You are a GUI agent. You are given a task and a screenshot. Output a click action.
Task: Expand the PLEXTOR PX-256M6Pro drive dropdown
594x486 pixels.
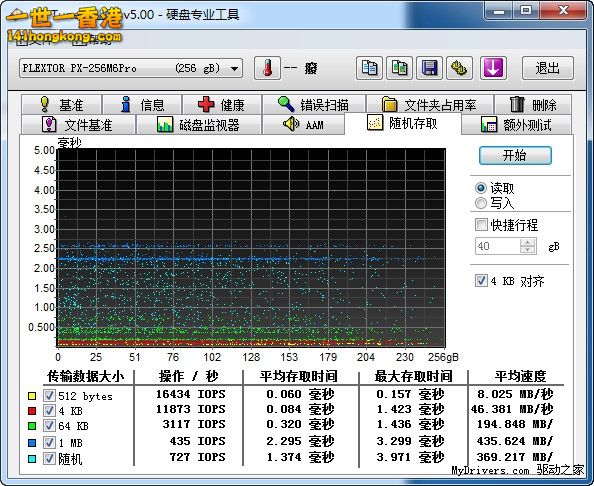point(234,69)
